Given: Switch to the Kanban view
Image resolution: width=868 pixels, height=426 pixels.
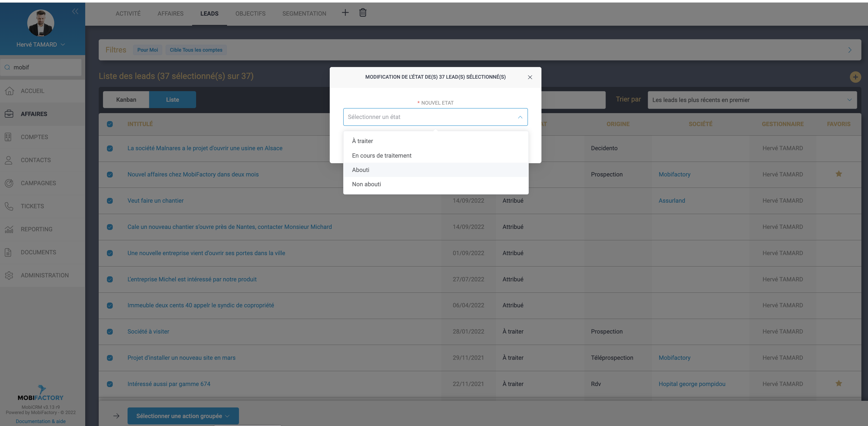Looking at the screenshot, I should (x=126, y=100).
